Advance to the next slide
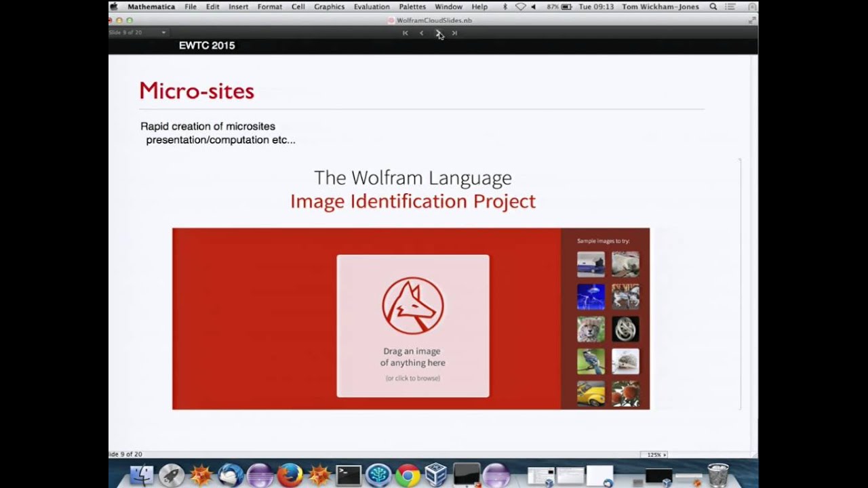Image resolution: width=868 pixels, height=488 pixels. [x=438, y=33]
